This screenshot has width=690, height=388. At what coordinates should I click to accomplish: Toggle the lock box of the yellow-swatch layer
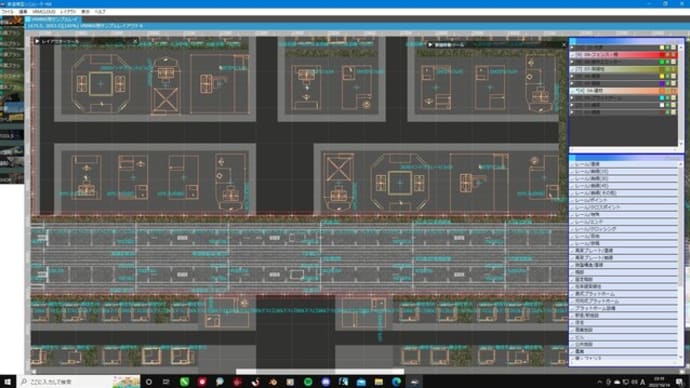click(x=673, y=77)
